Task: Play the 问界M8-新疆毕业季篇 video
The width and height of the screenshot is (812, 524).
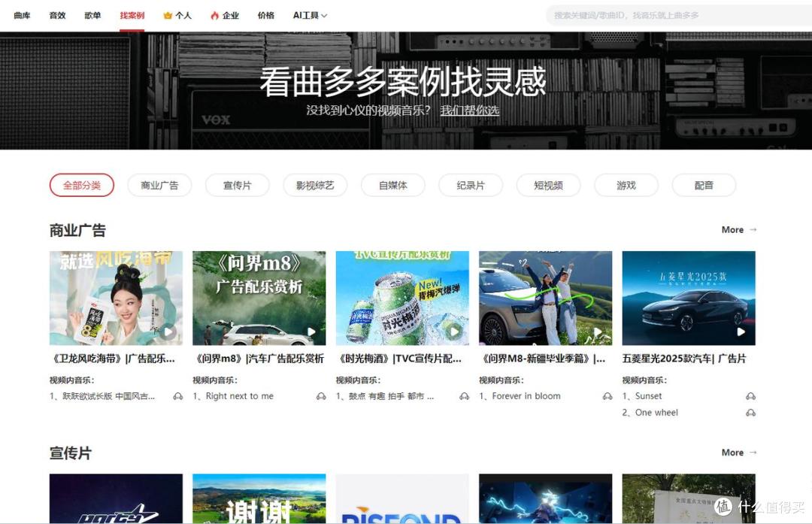Action: (x=545, y=298)
